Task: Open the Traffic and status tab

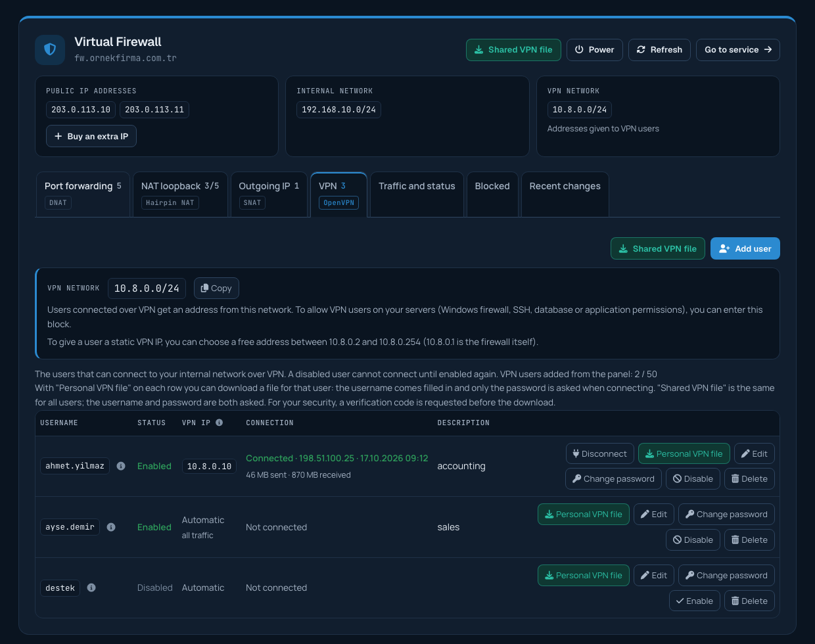Action: [x=417, y=194]
